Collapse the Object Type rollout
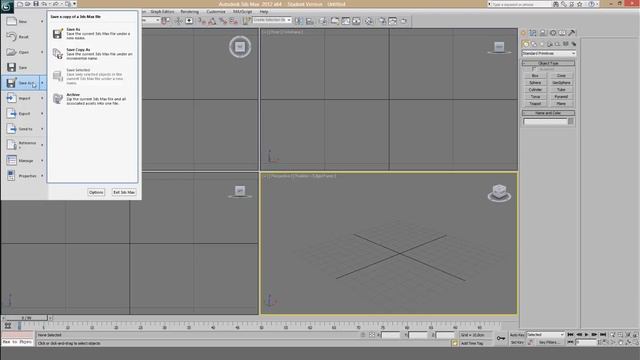Viewport: 640px width, 360px height. (549, 63)
